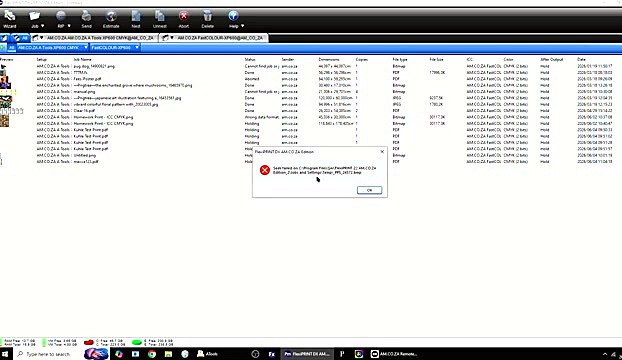Open Google Chrome from the taskbar
This screenshot has width=622, height=360.
tap(152, 354)
